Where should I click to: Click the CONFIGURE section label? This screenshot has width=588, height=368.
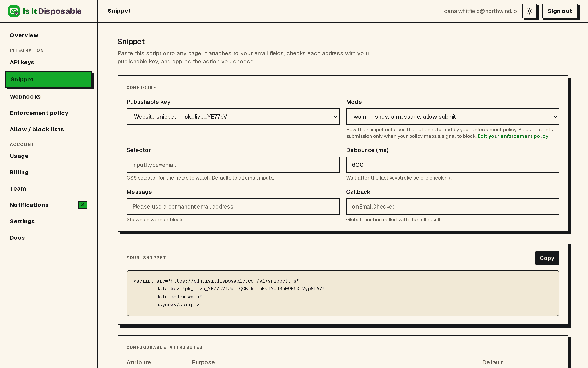(x=141, y=88)
